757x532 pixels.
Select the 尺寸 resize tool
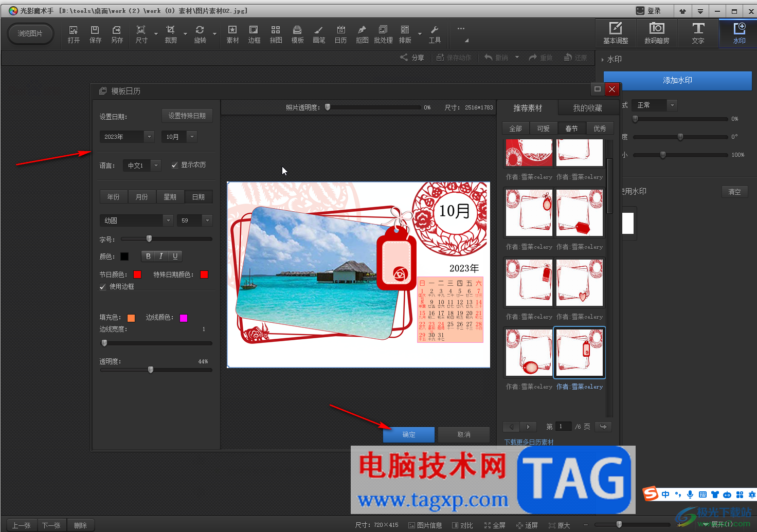click(141, 34)
